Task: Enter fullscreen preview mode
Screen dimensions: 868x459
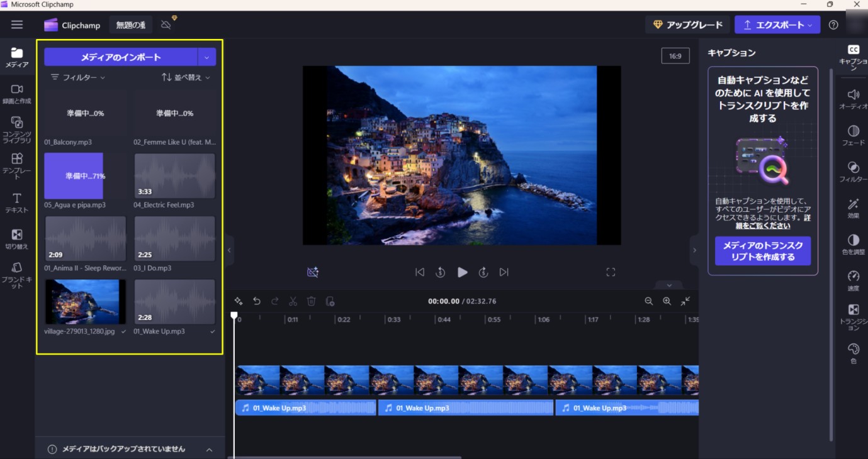Action: pos(611,272)
